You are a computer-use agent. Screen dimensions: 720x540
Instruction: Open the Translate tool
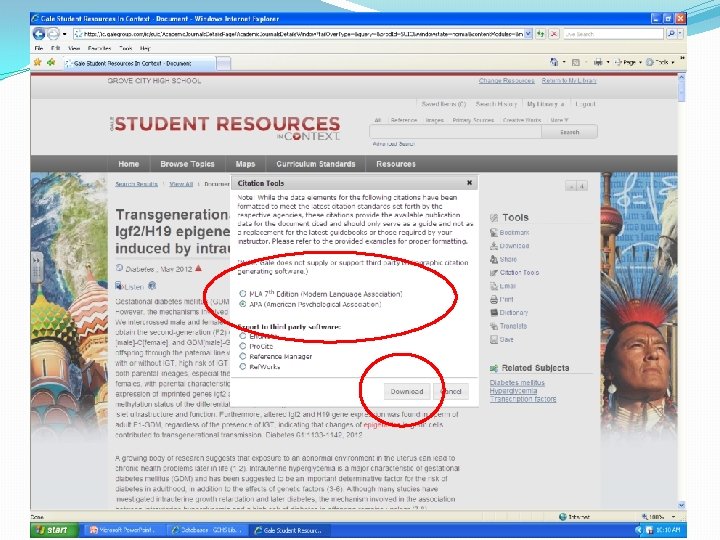pos(509,326)
